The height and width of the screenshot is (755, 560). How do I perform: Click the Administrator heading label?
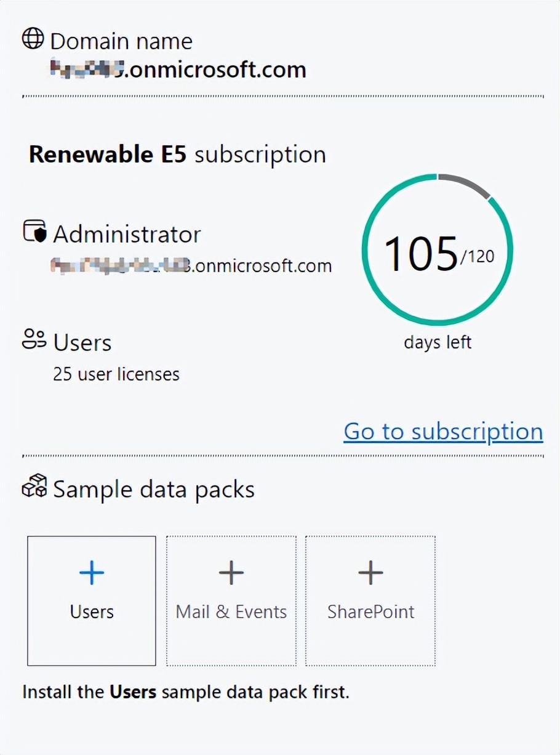tap(127, 235)
